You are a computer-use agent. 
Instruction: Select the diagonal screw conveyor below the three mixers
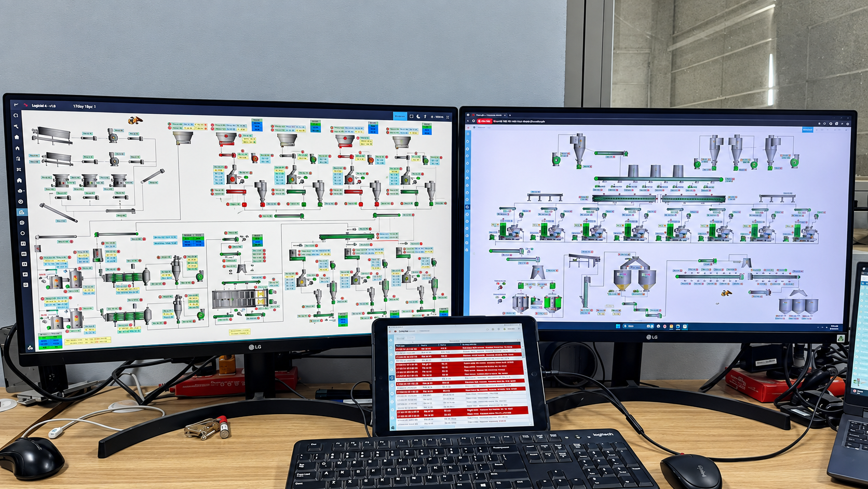58,213
